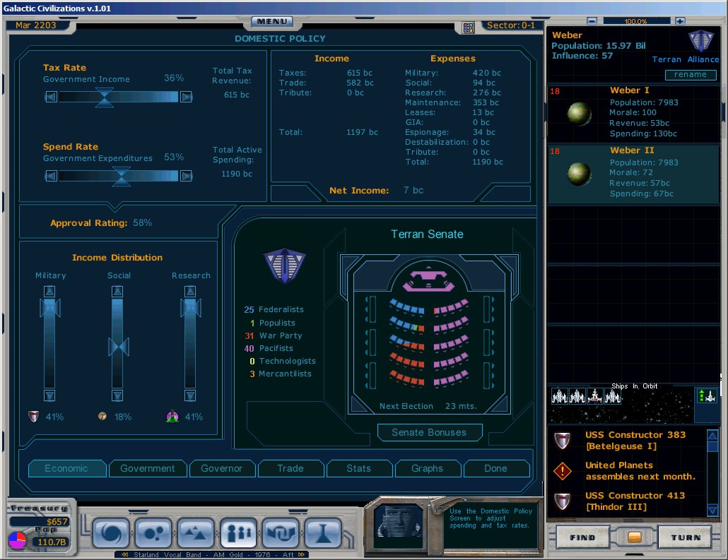Skip to previous music track arrow
Screen dimensions: 728x560
[x=124, y=554]
